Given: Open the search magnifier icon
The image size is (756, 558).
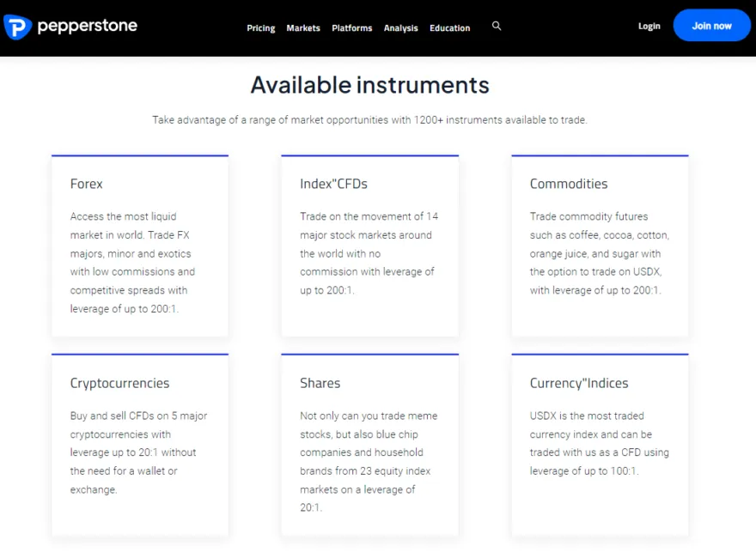Looking at the screenshot, I should (497, 27).
